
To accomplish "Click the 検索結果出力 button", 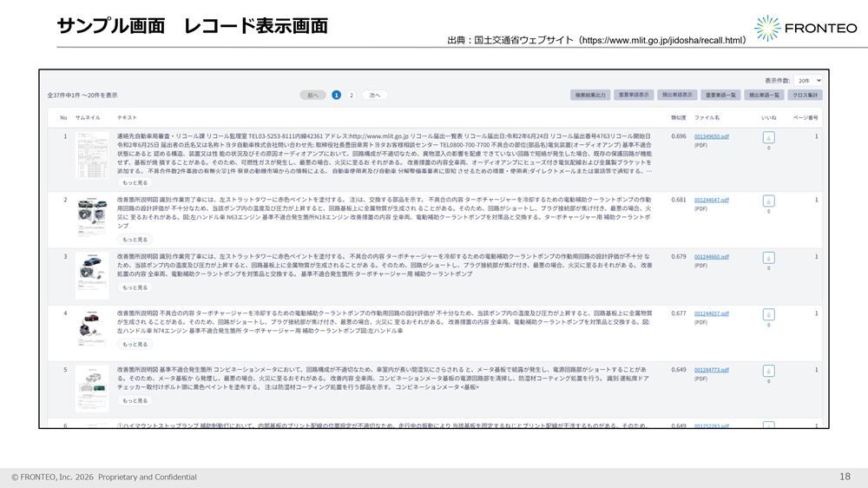I will (x=590, y=96).
